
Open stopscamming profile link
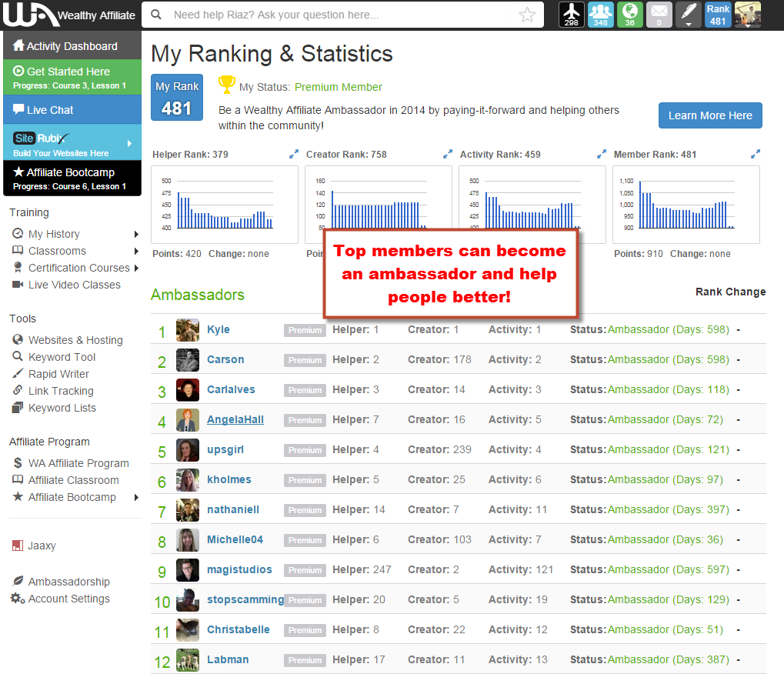[245, 599]
